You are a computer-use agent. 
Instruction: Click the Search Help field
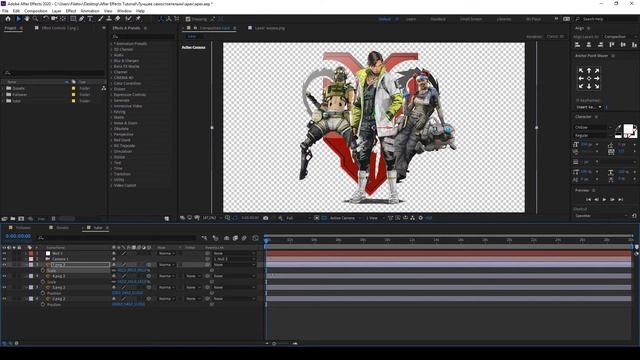pyautogui.click(x=606, y=19)
